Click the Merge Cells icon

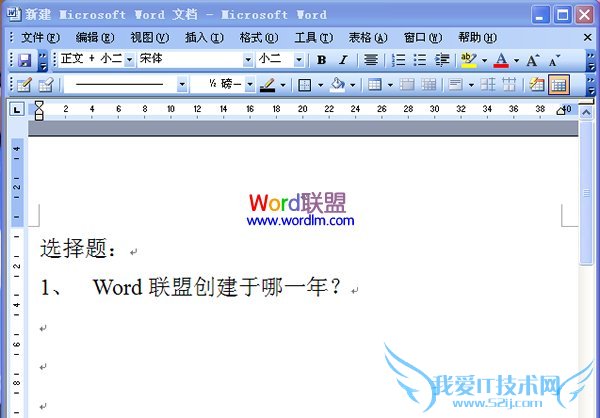point(407,85)
